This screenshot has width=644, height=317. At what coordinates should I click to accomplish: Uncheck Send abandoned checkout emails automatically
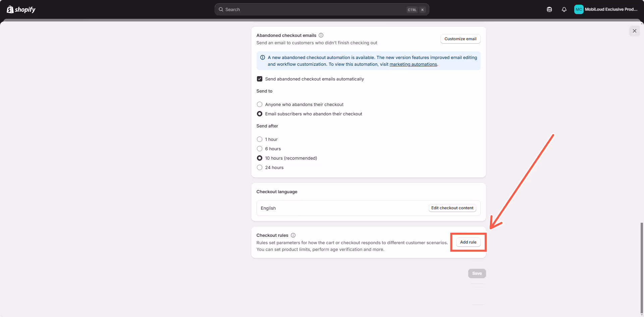[x=260, y=79]
